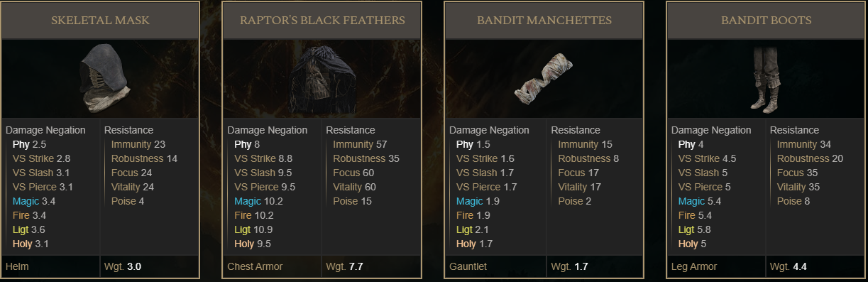This screenshot has height=282, width=868.
Task: Select the Helm category label
Action: [17, 266]
